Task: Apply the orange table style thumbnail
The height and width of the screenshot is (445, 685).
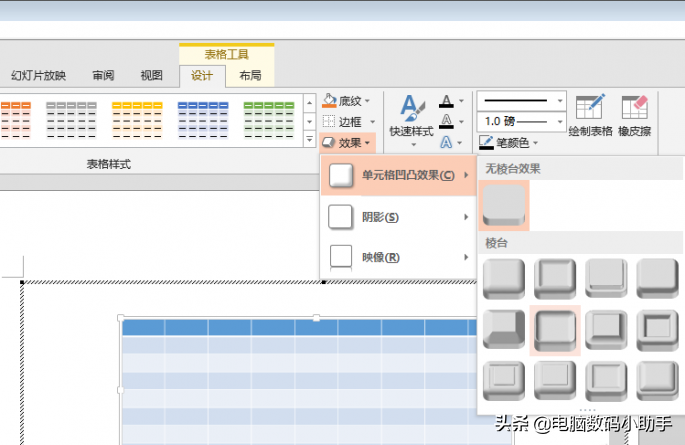Action: [15, 120]
